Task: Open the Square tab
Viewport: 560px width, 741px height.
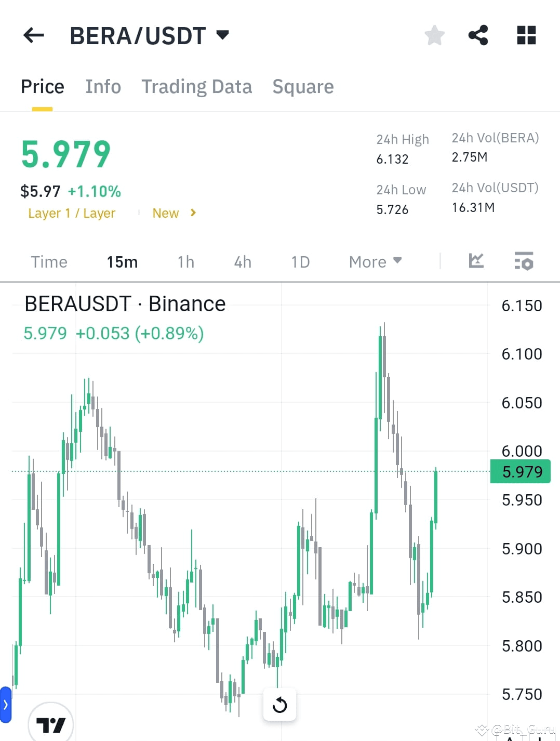Action: (x=303, y=86)
